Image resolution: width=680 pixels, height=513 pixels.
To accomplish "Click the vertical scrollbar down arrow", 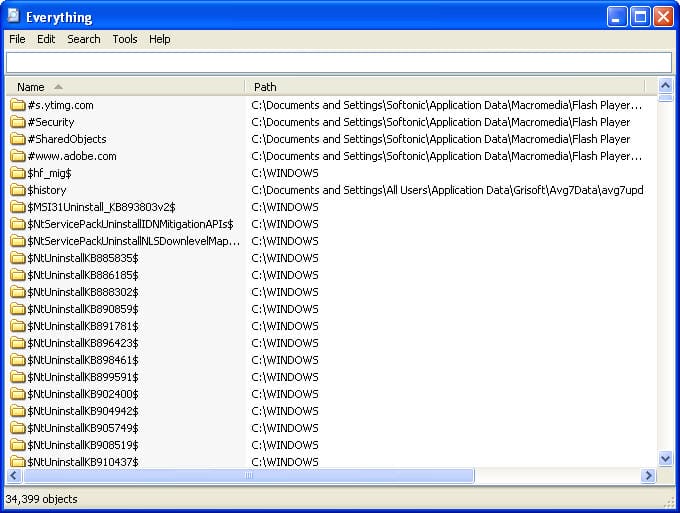I will (666, 458).
